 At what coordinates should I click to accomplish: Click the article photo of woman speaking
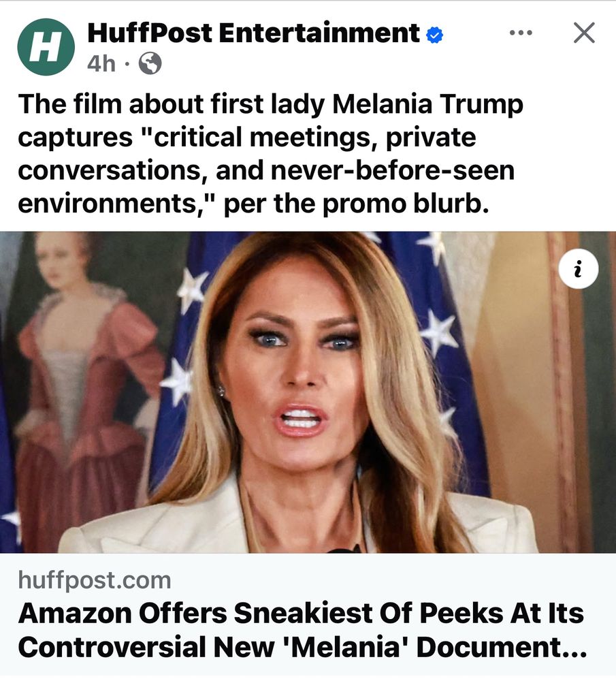(308, 392)
